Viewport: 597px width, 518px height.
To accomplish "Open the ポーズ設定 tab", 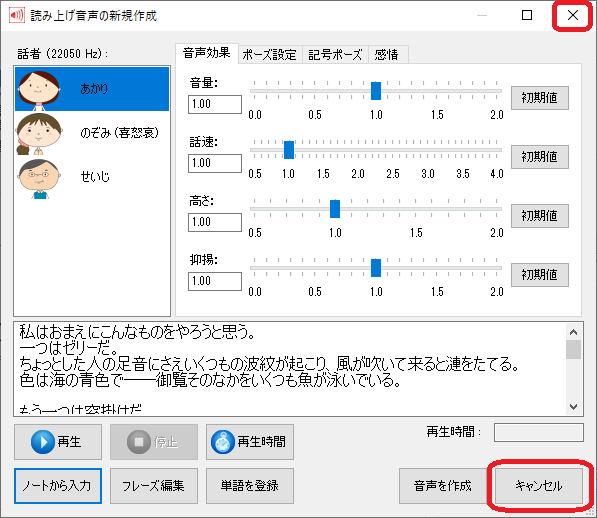I will click(270, 55).
